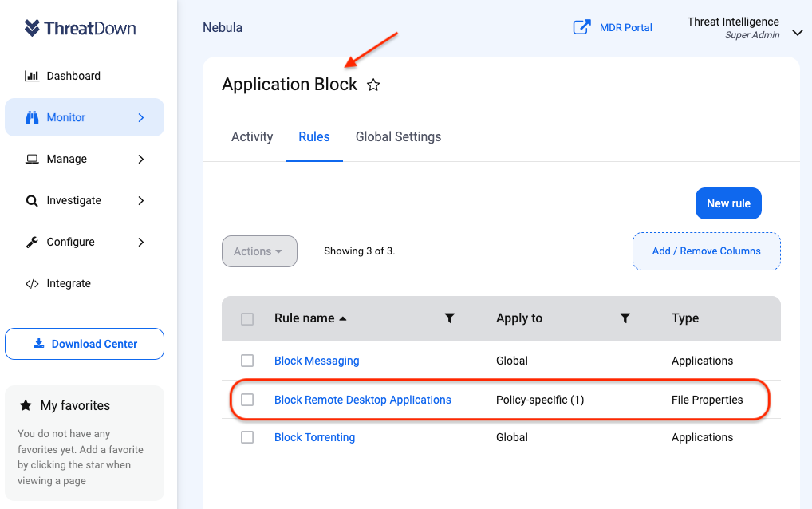The width and height of the screenshot is (812, 509).
Task: Select the Rules tab
Action: [313, 136]
